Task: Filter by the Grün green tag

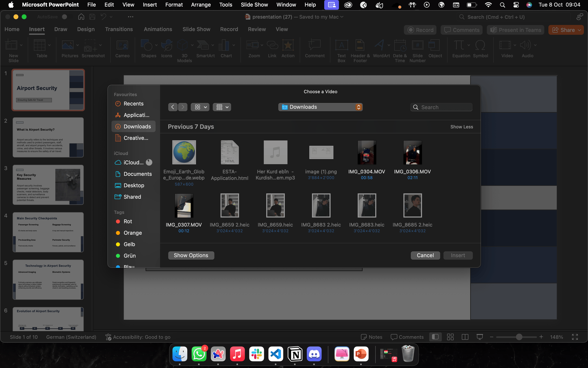Action: point(133,256)
